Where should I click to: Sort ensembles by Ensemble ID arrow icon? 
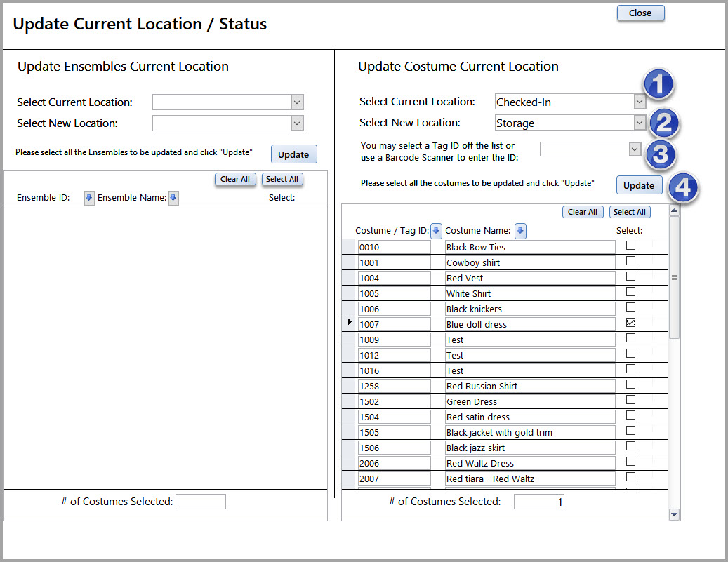click(88, 198)
